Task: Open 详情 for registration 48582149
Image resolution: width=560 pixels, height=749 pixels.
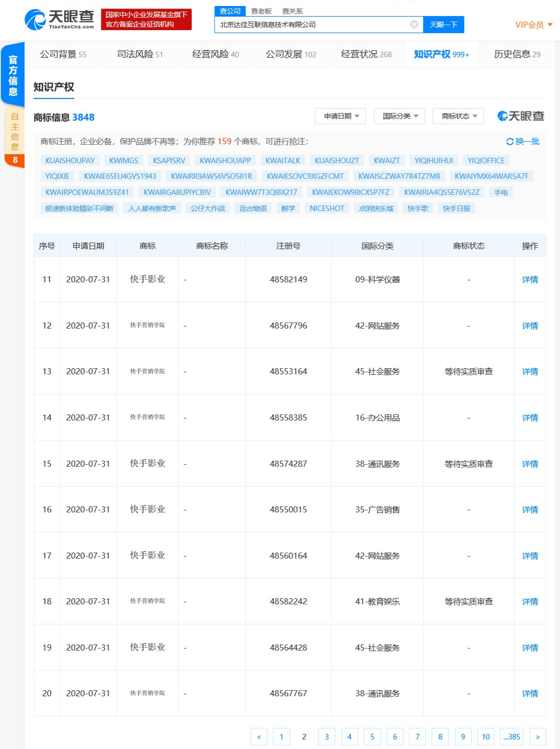Action: click(529, 279)
